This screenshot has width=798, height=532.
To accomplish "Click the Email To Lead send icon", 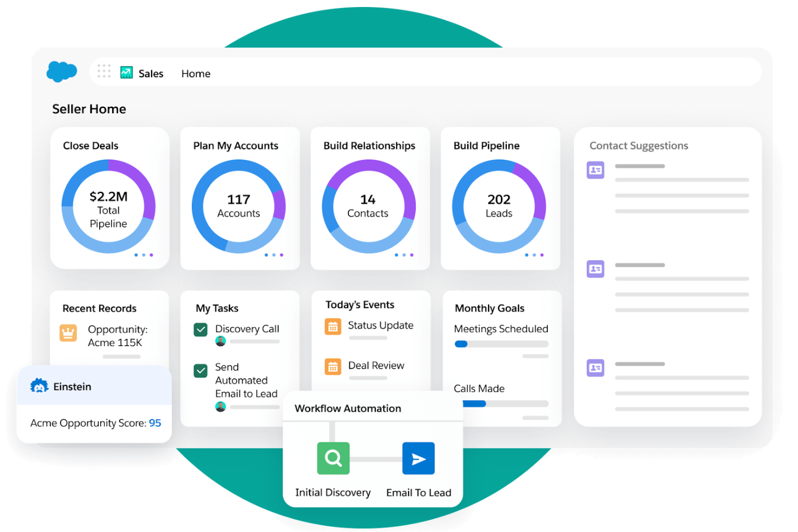I will click(x=418, y=458).
